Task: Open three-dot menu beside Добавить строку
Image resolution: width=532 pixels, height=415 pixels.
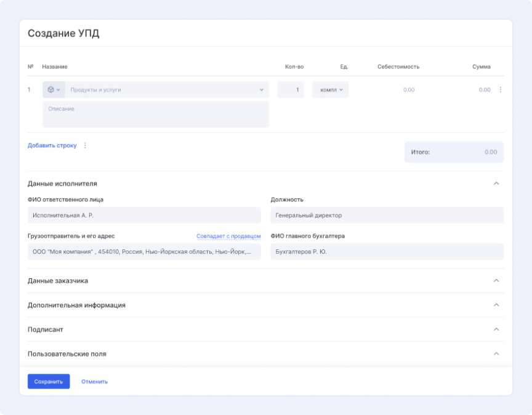Action: pos(85,146)
